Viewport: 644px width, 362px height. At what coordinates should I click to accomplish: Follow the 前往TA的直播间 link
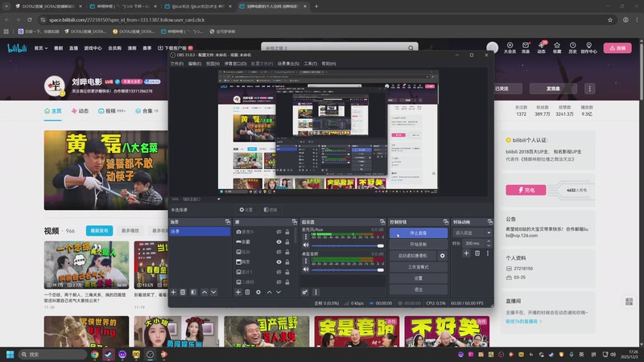pos(524,321)
